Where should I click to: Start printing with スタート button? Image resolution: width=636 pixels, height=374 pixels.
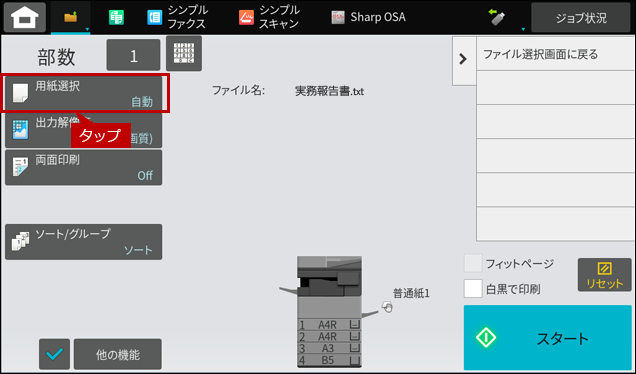[x=548, y=337]
